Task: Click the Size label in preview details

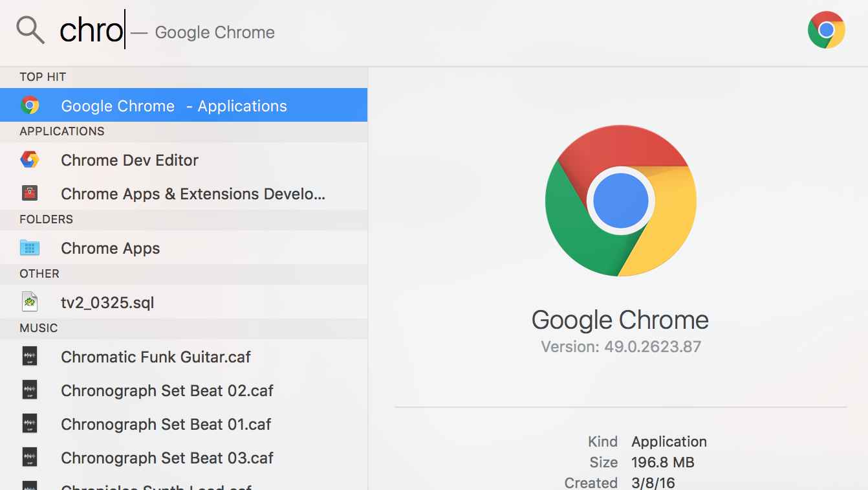Action: pyautogui.click(x=604, y=462)
